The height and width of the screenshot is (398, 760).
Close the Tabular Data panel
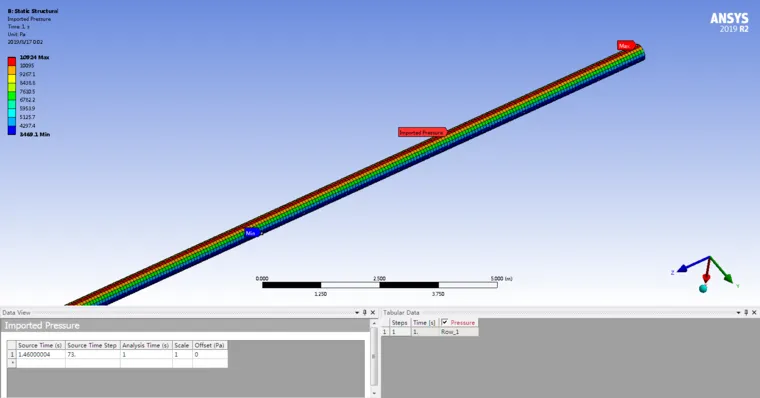(x=754, y=313)
